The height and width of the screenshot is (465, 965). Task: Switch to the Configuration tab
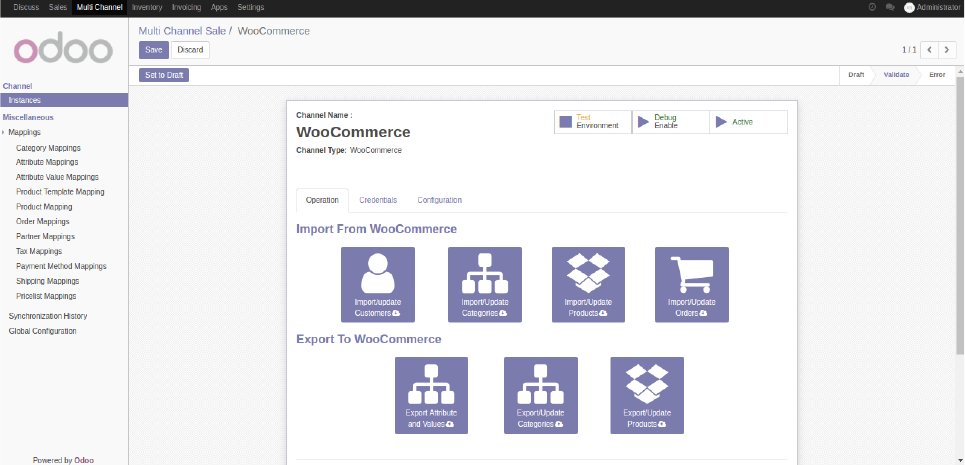(439, 201)
